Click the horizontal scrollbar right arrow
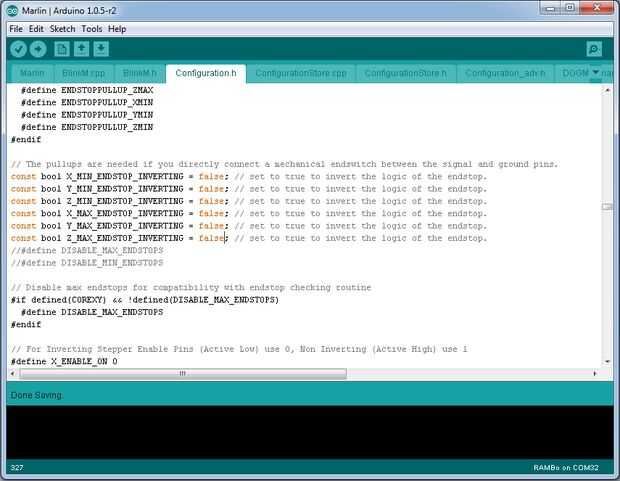 tap(595, 373)
